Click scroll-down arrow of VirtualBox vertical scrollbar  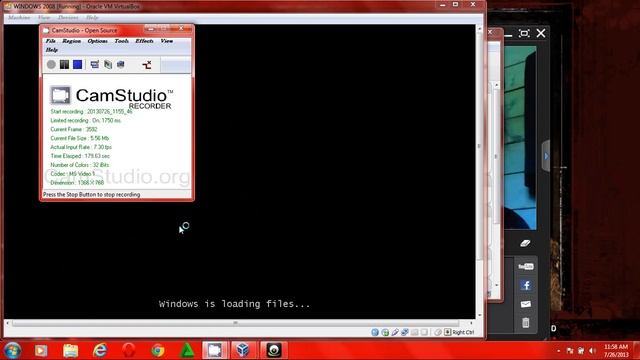coord(480,315)
